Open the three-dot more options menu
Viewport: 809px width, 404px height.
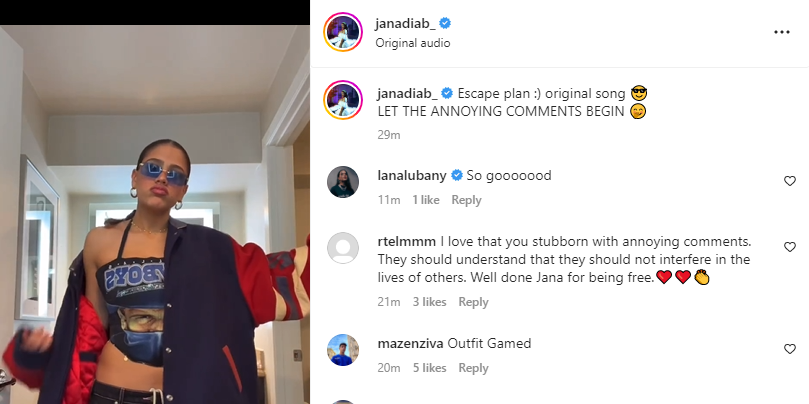[x=782, y=32]
